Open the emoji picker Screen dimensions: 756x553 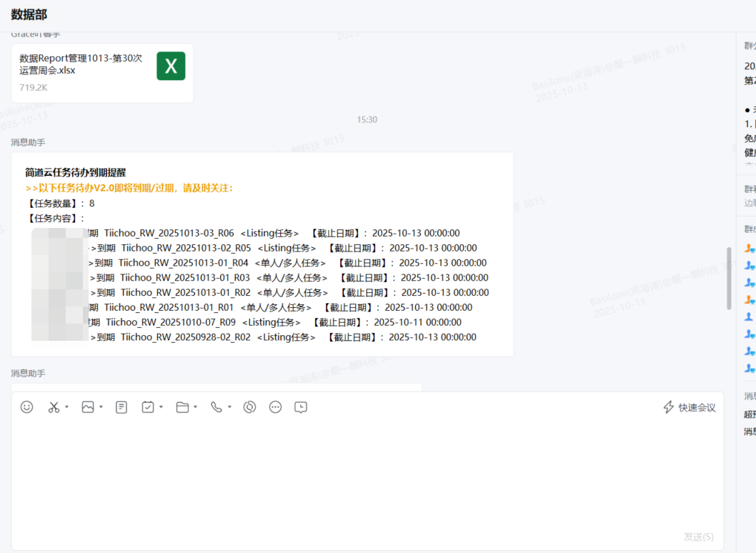click(x=26, y=407)
